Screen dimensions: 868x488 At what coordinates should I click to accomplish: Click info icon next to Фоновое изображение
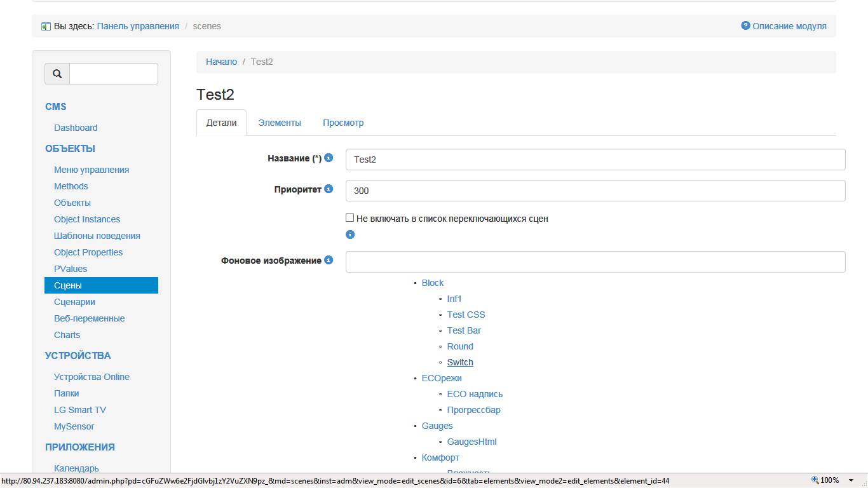(329, 260)
